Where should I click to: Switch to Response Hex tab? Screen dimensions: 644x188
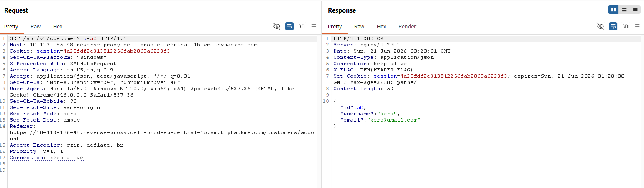[381, 26]
